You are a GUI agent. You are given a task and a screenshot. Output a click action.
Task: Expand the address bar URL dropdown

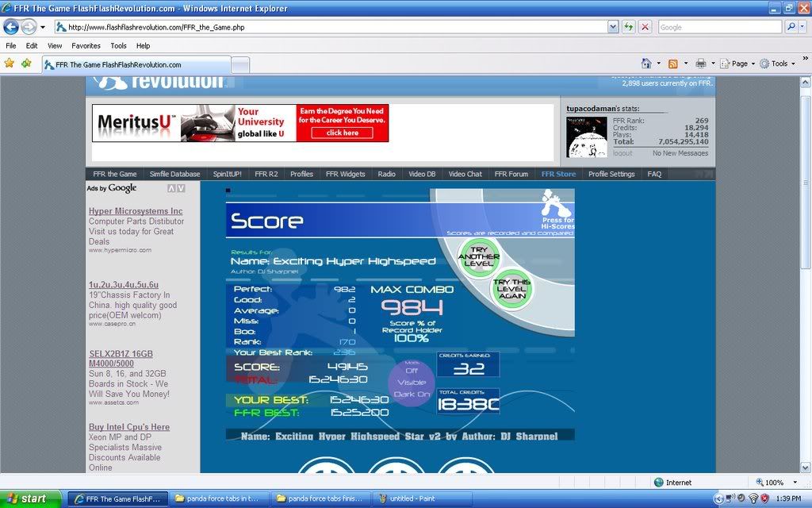pyautogui.click(x=613, y=27)
